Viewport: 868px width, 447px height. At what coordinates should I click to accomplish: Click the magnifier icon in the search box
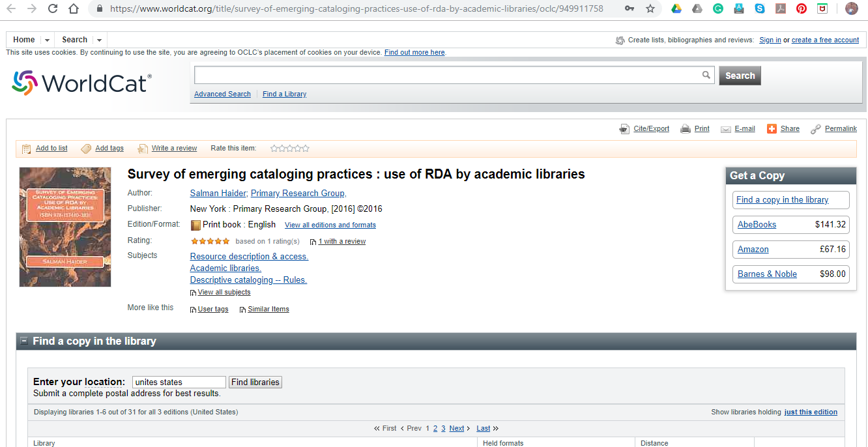click(706, 75)
